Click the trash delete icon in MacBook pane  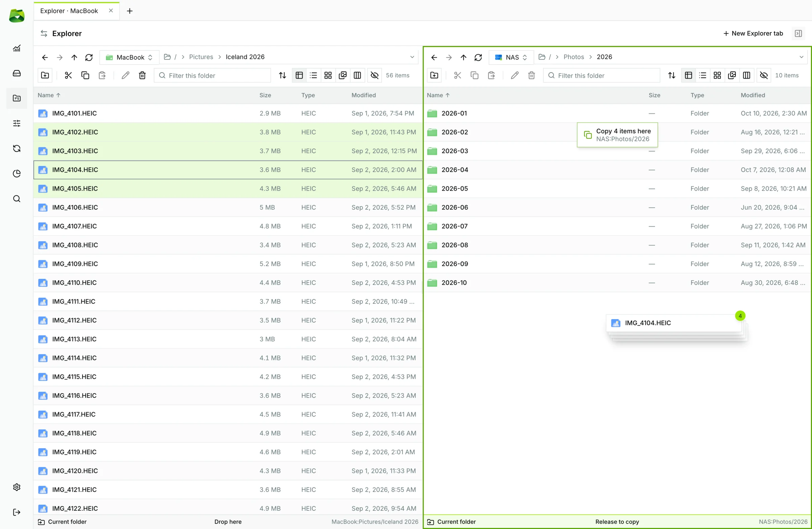tap(142, 75)
